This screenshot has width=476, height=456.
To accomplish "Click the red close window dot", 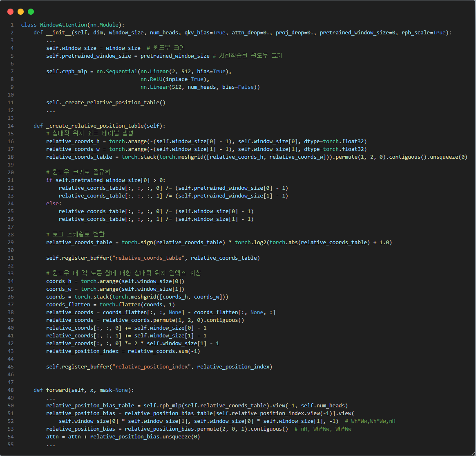I will coord(10,11).
